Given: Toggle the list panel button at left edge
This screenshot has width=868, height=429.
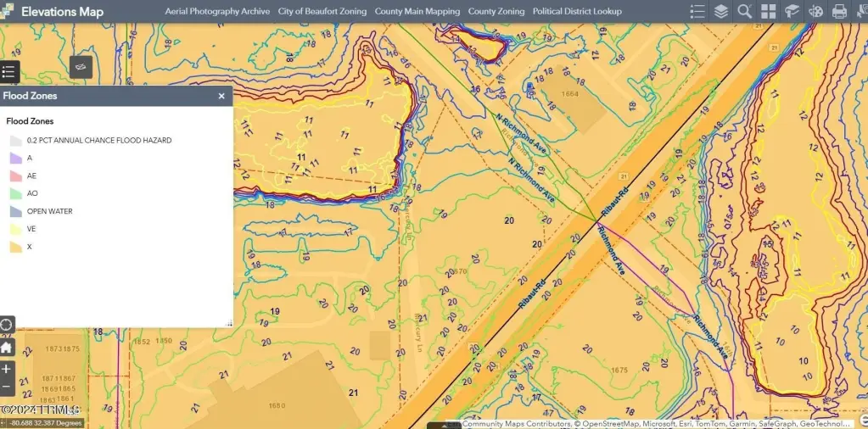Looking at the screenshot, I should (x=8, y=72).
